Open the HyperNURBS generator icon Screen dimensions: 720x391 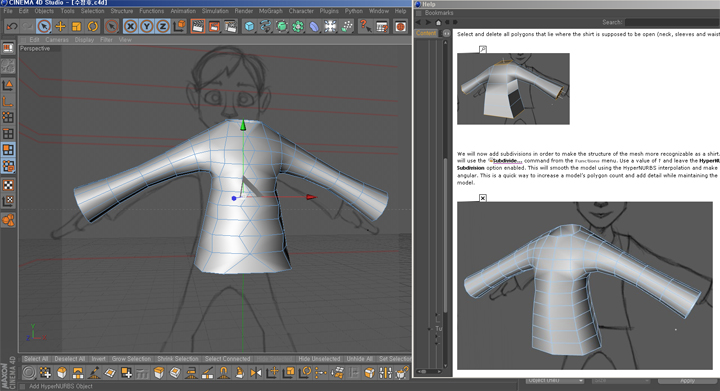(281, 26)
